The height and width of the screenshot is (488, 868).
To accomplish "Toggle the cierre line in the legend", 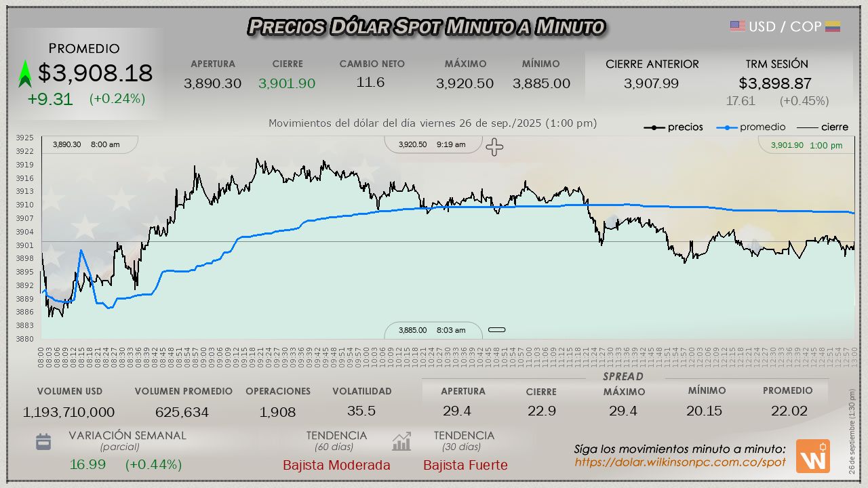I will point(822,127).
